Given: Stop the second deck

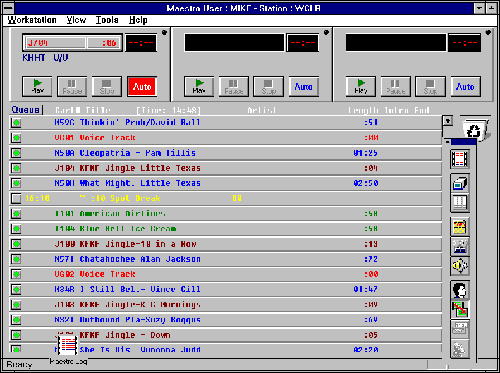Looking at the screenshot, I should [268, 86].
